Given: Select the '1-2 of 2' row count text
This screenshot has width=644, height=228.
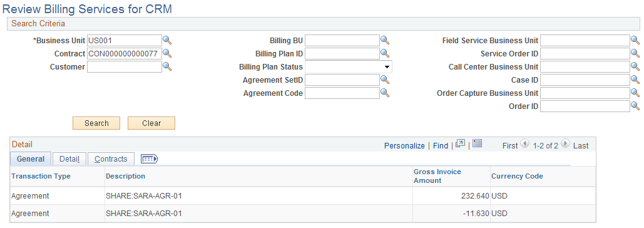Looking at the screenshot, I should click(546, 145).
